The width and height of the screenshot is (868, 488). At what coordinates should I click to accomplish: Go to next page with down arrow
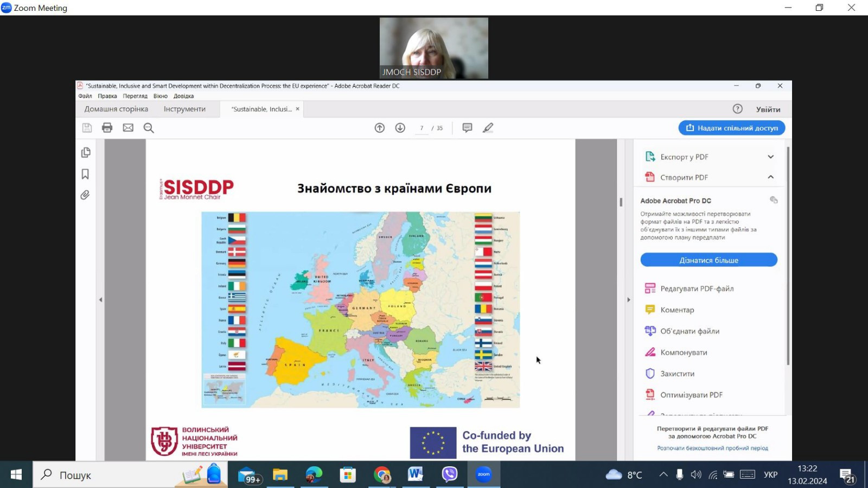tap(400, 128)
